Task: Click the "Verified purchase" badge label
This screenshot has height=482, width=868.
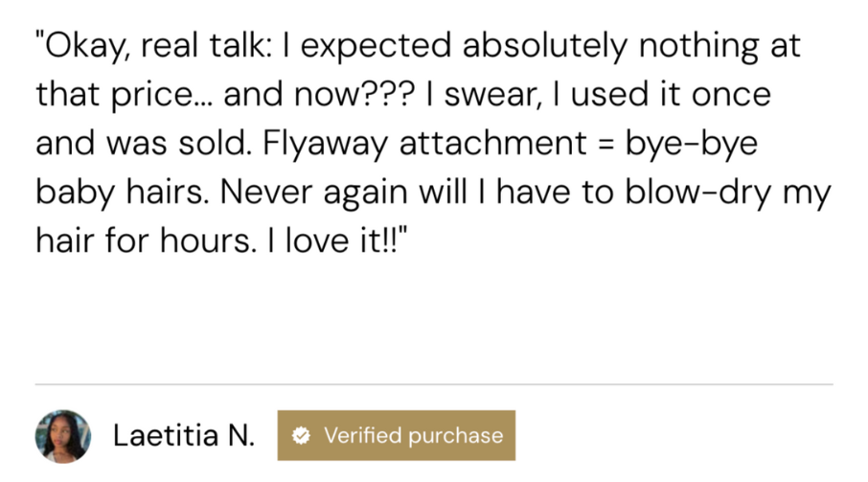Action: (x=413, y=436)
